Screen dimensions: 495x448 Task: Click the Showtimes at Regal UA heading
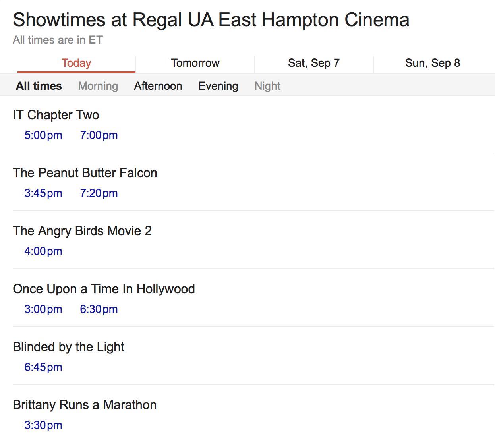coord(211,20)
